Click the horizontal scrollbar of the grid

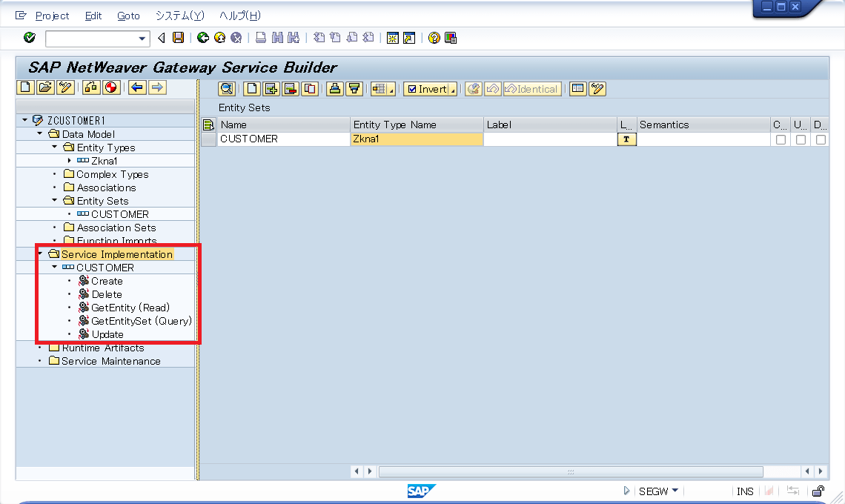pyautogui.click(x=571, y=471)
